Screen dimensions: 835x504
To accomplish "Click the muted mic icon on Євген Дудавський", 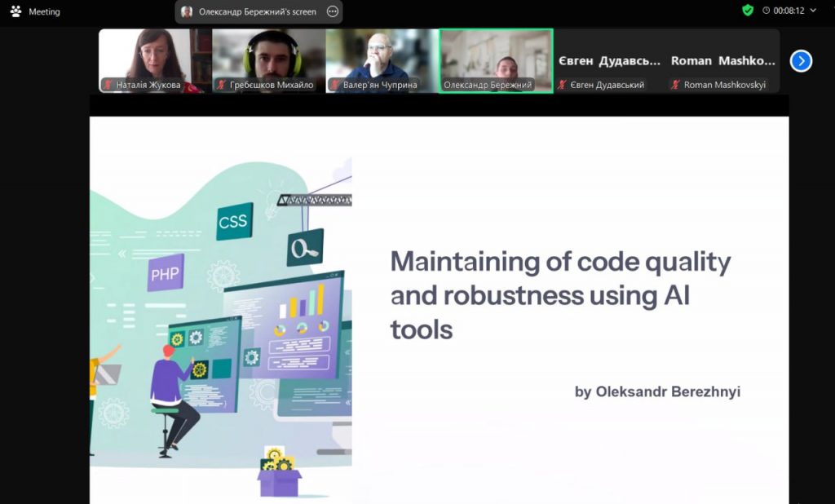I will tap(562, 85).
